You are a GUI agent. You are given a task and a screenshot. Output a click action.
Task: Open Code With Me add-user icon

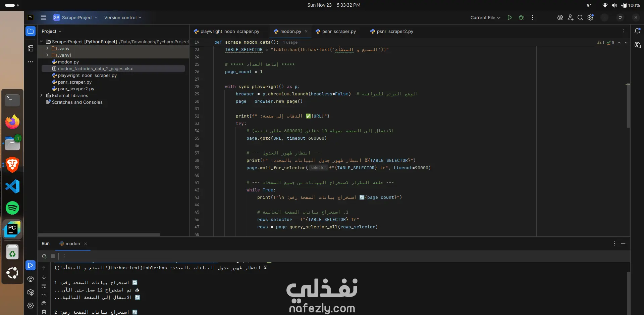pos(570,17)
